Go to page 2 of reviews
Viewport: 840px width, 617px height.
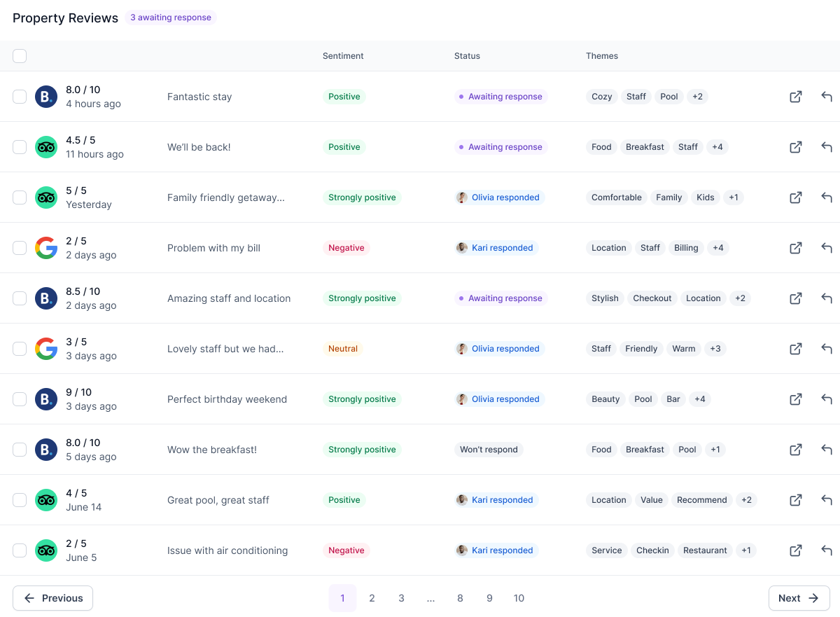pos(372,598)
